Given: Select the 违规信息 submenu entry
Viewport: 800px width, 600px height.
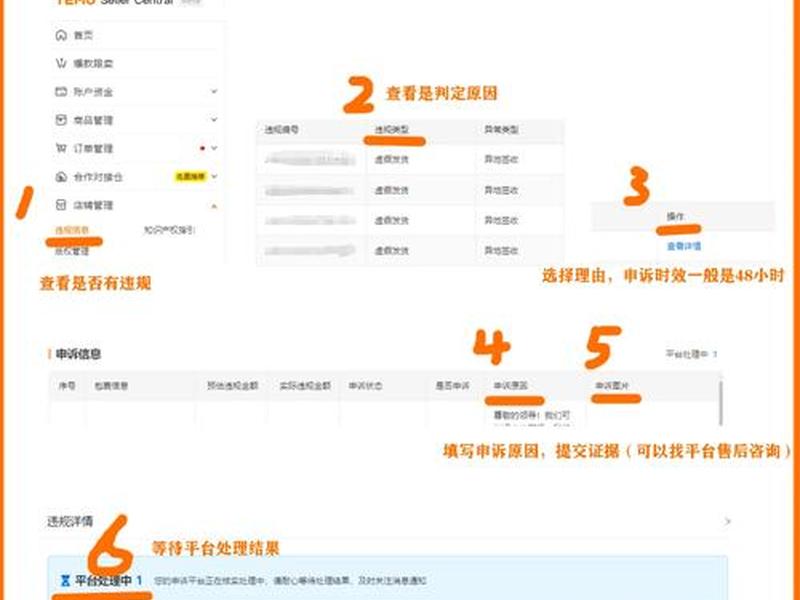Looking at the screenshot, I should tap(72, 230).
